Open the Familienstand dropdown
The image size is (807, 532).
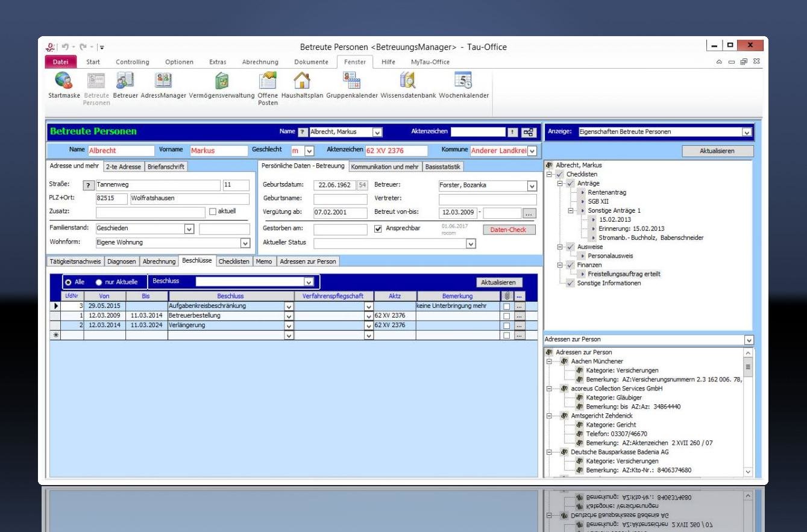click(189, 229)
